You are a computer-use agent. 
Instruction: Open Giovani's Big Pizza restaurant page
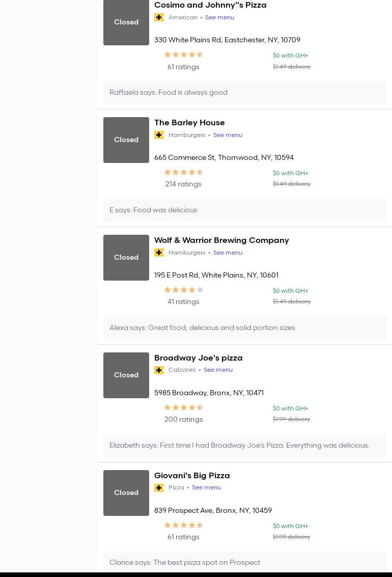[192, 476]
